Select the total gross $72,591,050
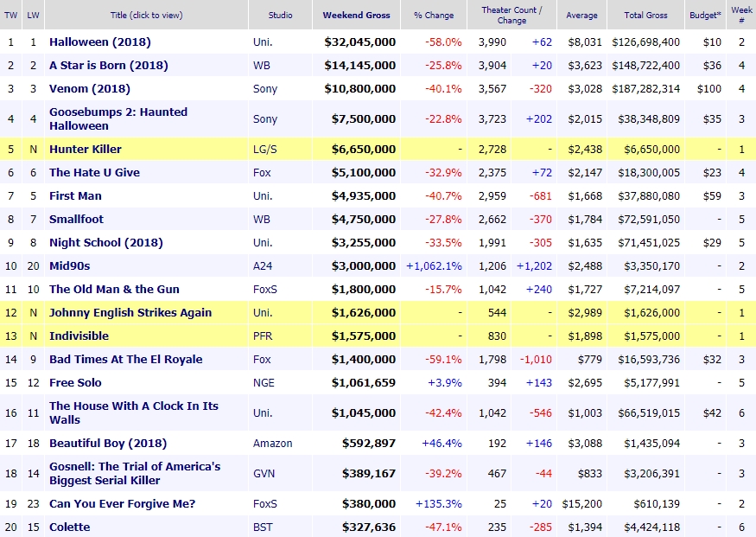Screen dimensions: 756x537 tap(649, 219)
